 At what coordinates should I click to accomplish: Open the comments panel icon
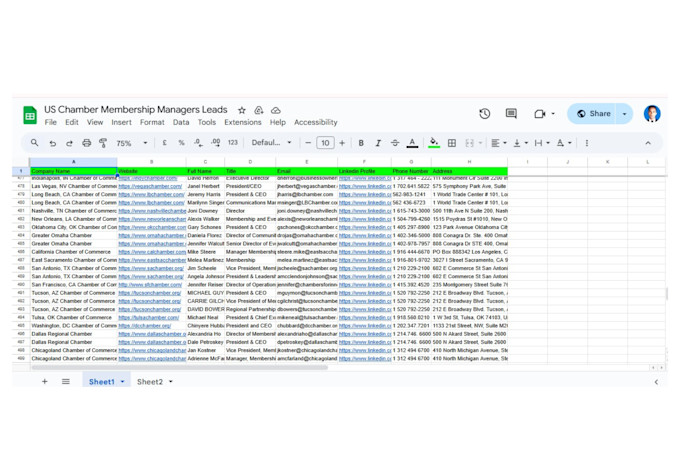pos(511,114)
